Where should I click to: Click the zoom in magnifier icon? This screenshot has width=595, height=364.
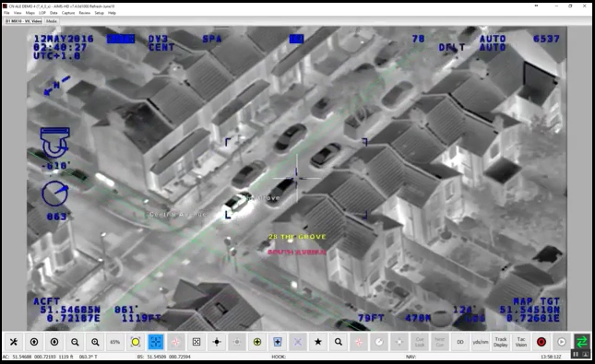click(95, 342)
